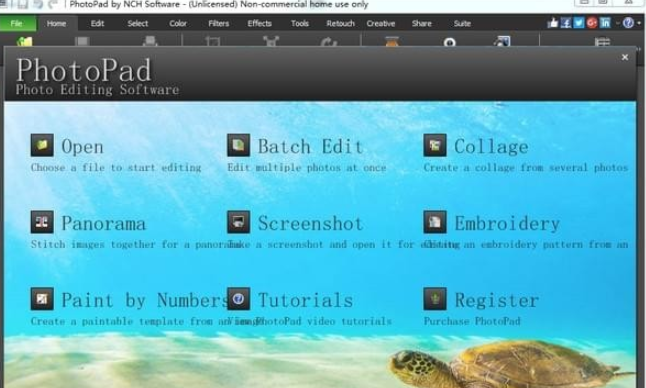646x388 pixels.
Task: Expand the small arrow after the LinkedIn icon
Action: [x=617, y=23]
